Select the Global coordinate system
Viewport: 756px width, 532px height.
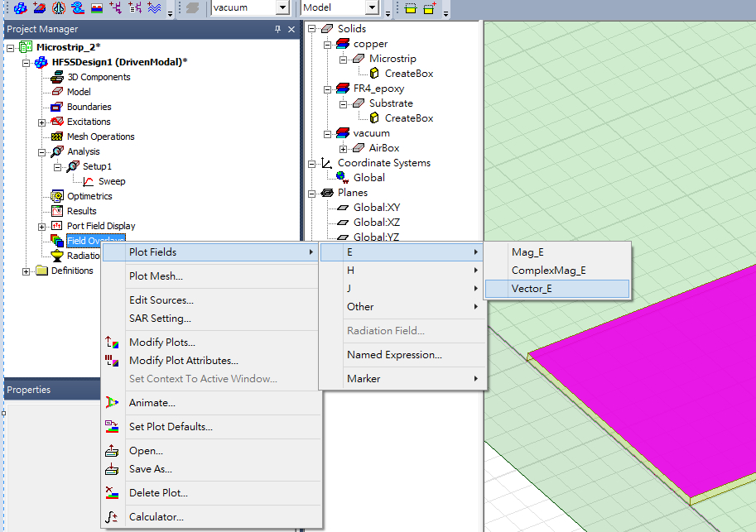point(368,178)
